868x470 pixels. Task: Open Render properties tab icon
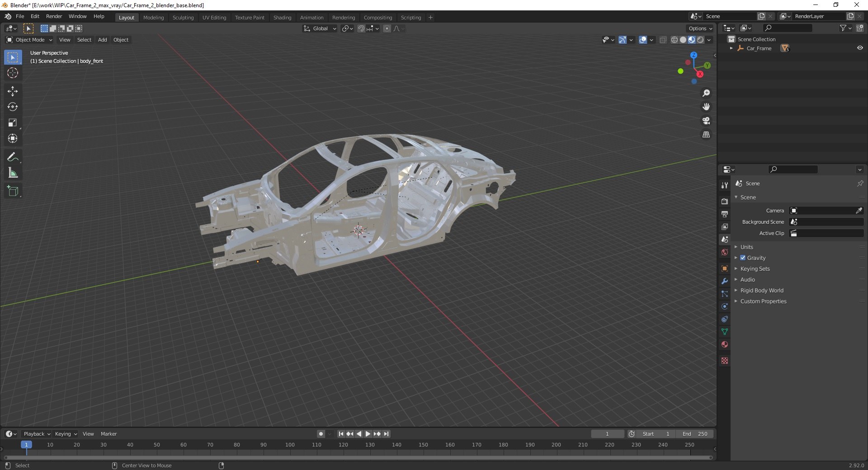(725, 201)
